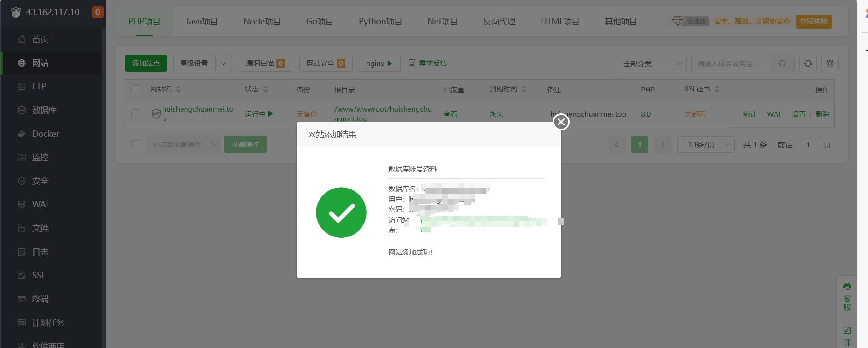
Task: Click the 无备份 backup link
Action: (x=307, y=114)
